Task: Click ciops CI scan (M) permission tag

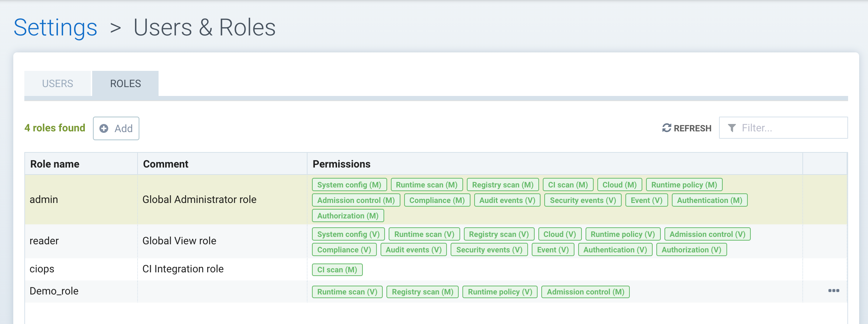Action: coord(337,270)
